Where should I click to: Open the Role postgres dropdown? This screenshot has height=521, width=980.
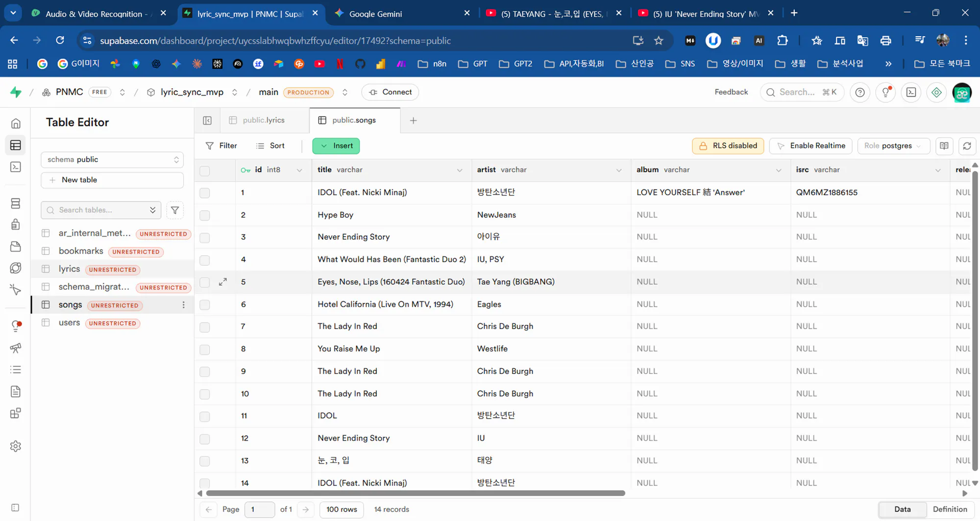coord(893,146)
